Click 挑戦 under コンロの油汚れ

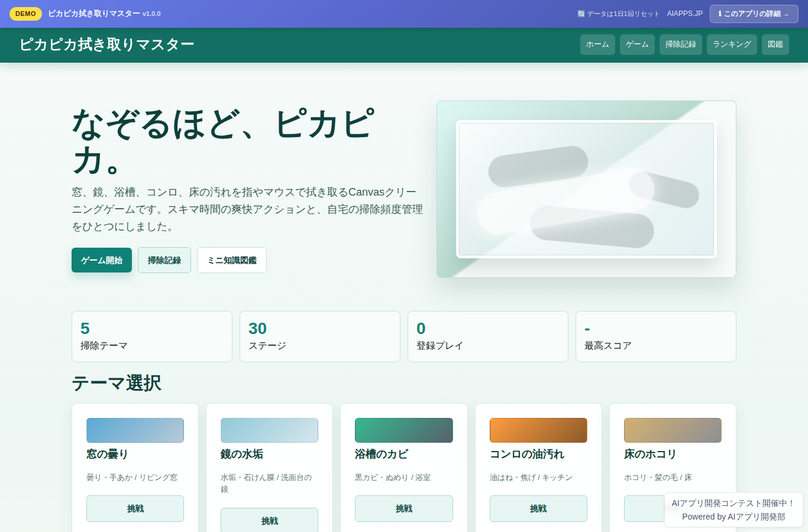coord(538,508)
